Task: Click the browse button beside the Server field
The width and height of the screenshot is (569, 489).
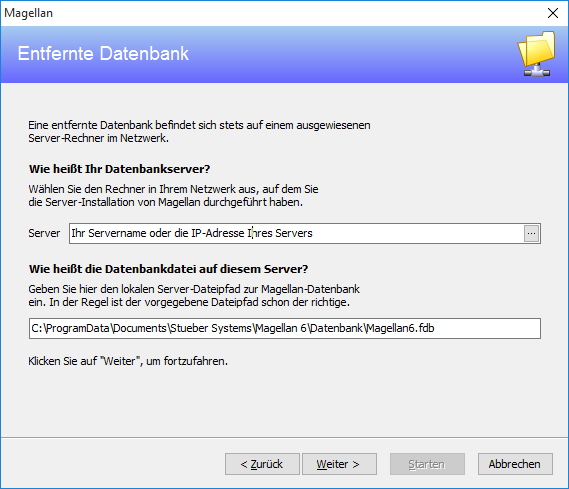Action: point(531,233)
